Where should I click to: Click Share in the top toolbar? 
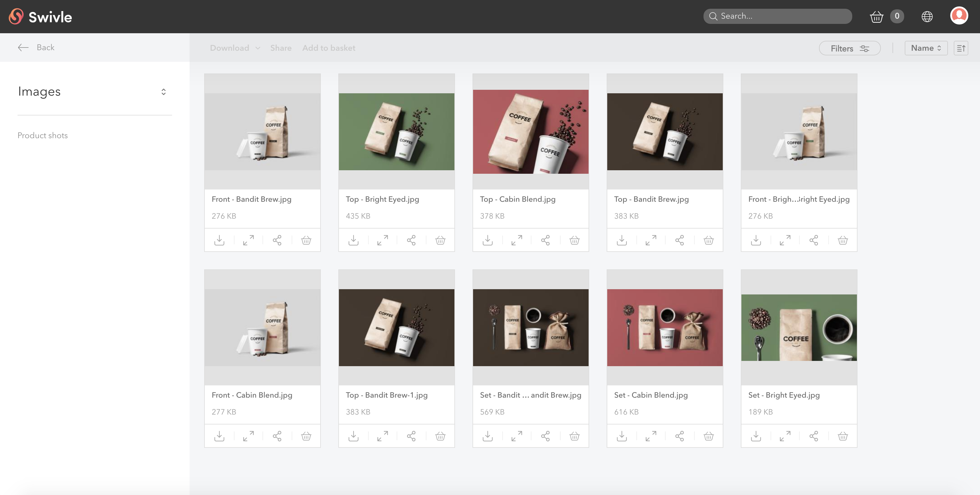click(x=281, y=48)
